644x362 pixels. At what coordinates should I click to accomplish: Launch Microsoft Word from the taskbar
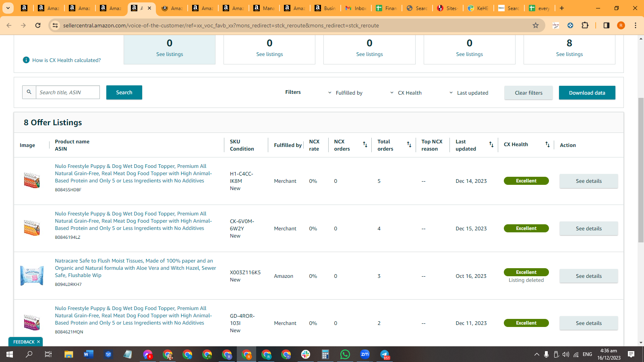coord(89,354)
